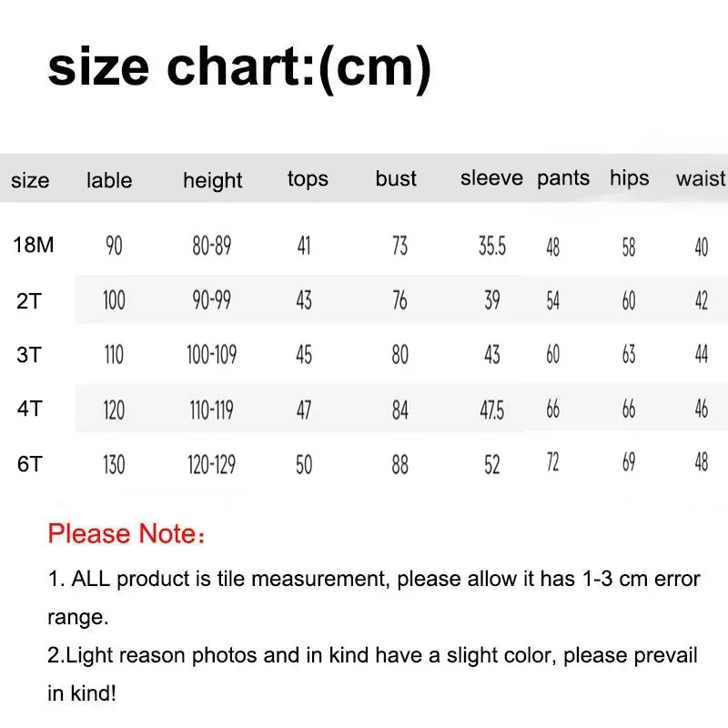Click the 'size chart:(cm)' title
The height and width of the screenshot is (728, 728).
point(239,69)
